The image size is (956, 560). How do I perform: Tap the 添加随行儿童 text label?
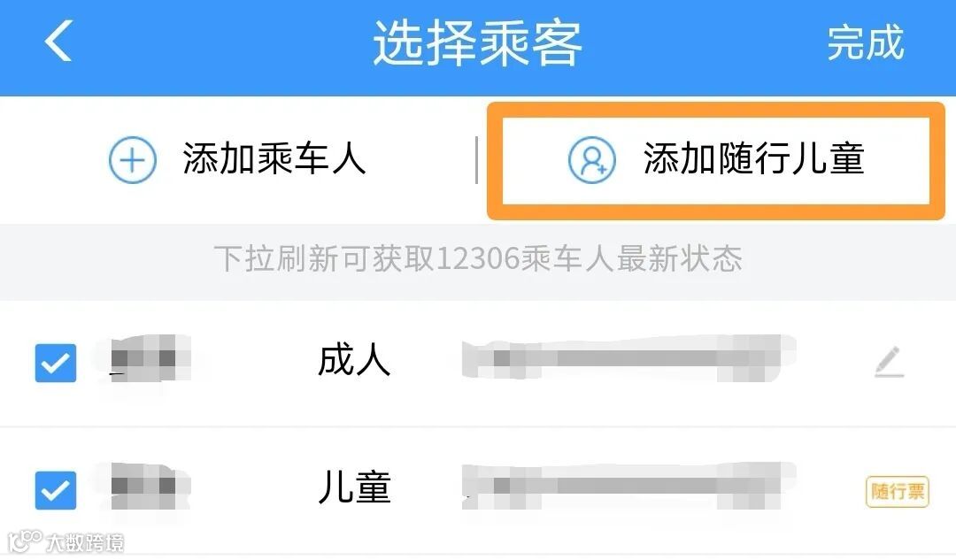(753, 158)
